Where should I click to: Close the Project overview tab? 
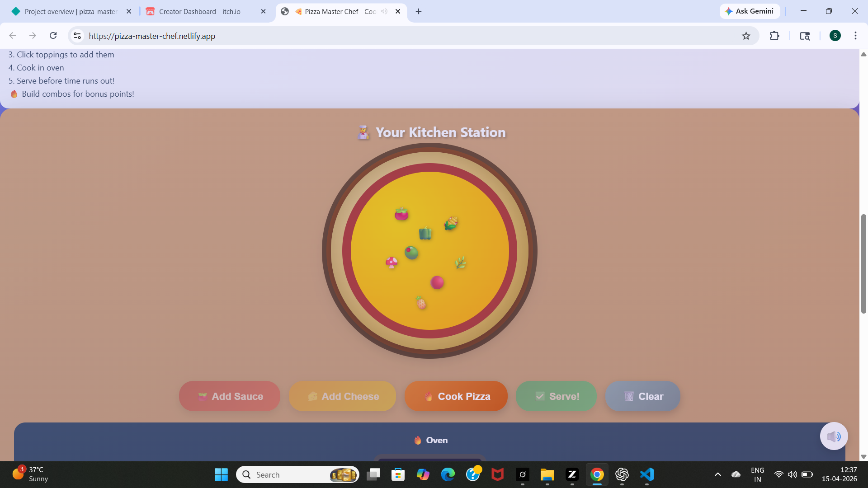129,12
